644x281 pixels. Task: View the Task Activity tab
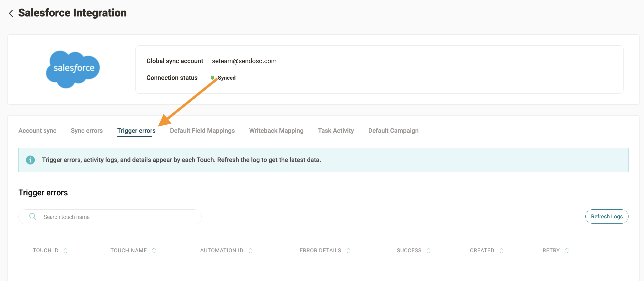[335, 131]
